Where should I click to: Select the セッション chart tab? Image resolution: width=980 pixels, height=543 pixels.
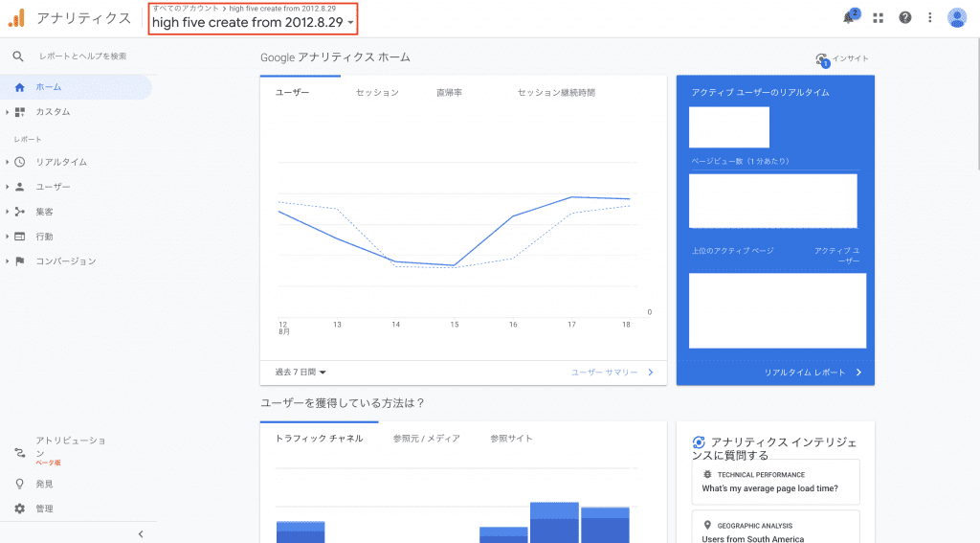tap(377, 93)
